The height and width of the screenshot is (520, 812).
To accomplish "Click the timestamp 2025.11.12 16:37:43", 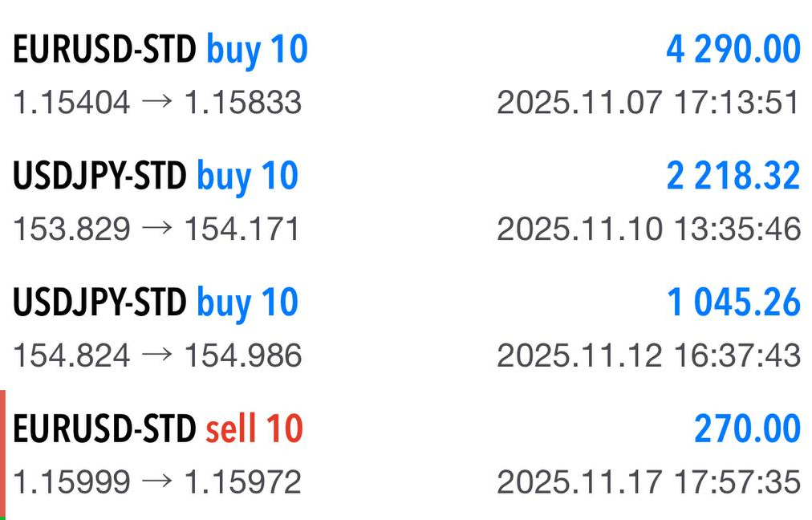I will tap(648, 355).
